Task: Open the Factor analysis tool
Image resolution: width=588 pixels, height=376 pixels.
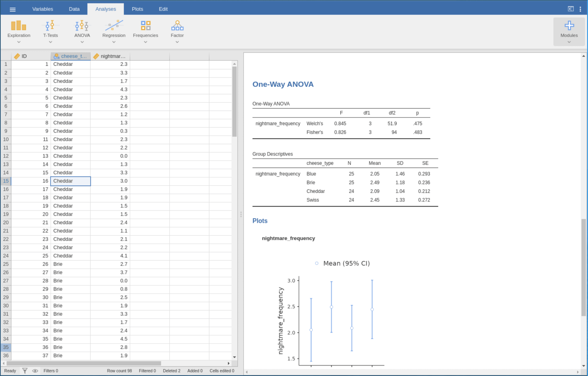Action: pos(177,29)
